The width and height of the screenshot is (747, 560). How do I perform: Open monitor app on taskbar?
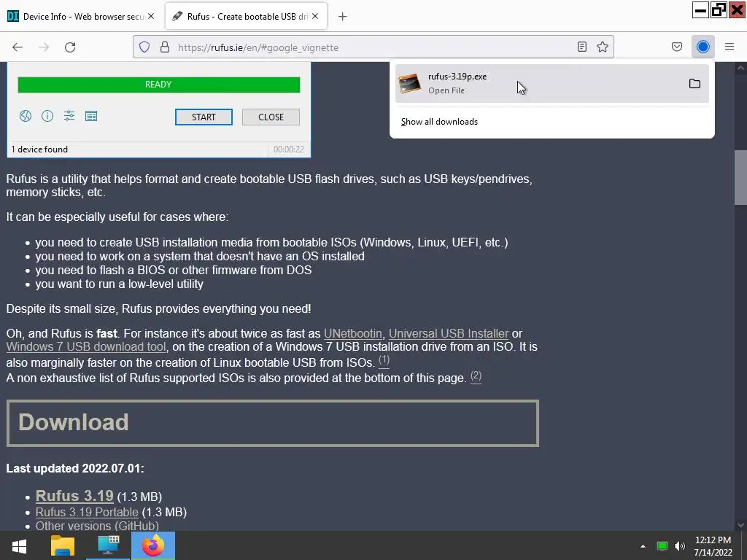click(108, 545)
